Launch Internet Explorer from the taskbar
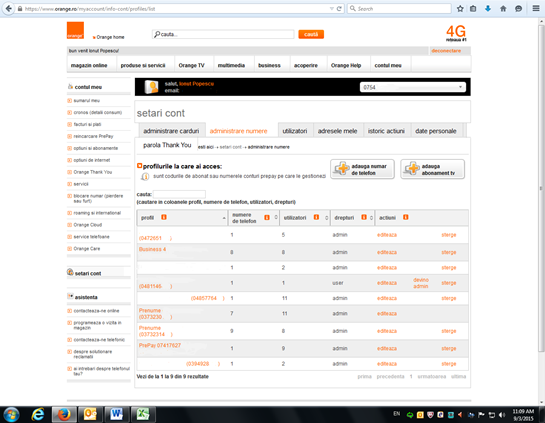Viewport: 545px width, 423px height. tap(38, 414)
